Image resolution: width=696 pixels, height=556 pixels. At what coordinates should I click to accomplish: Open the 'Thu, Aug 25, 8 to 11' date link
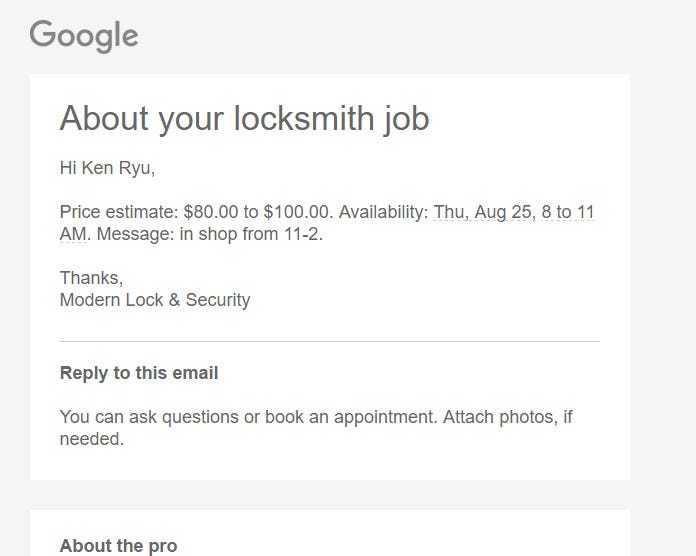tap(514, 212)
